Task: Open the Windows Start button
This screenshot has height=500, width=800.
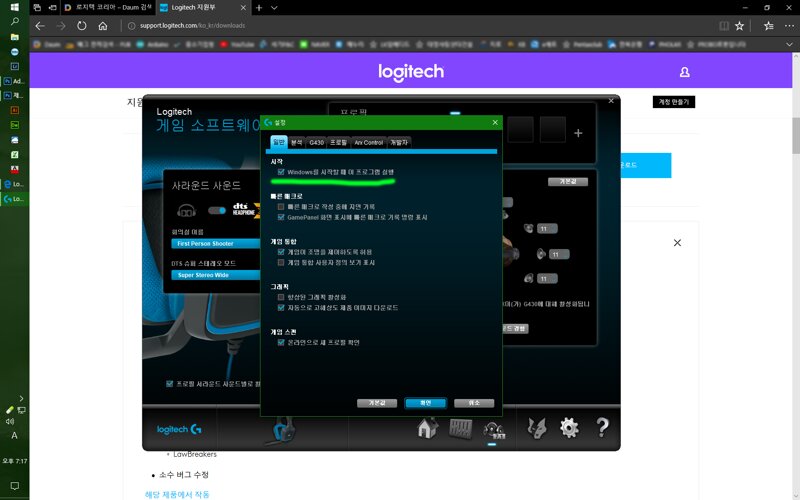Action: (x=14, y=7)
